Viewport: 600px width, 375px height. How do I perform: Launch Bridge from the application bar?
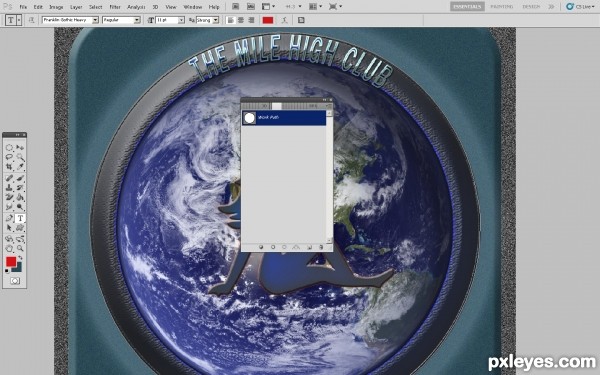coord(236,7)
